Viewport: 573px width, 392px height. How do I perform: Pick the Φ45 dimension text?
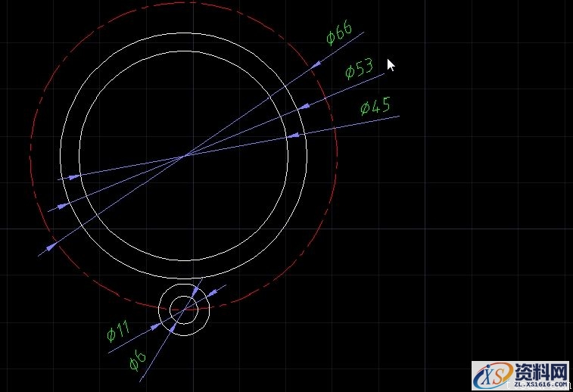pyautogui.click(x=375, y=105)
